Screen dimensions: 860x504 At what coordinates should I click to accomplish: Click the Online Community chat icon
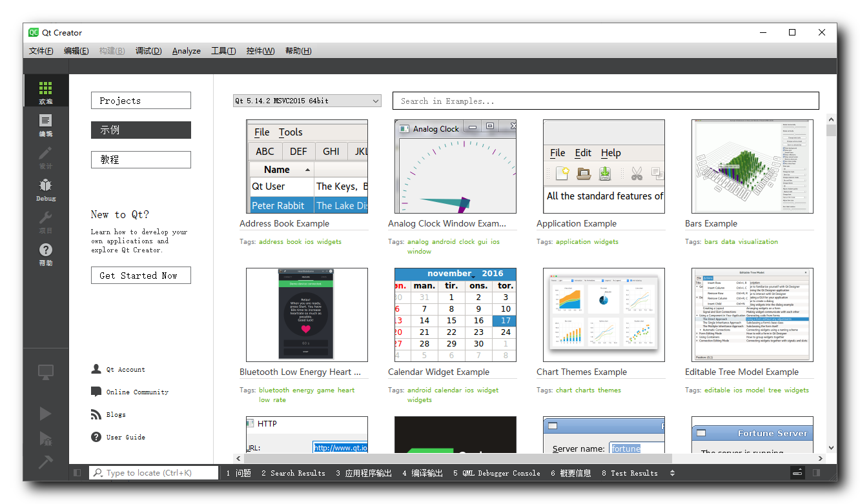coord(96,392)
